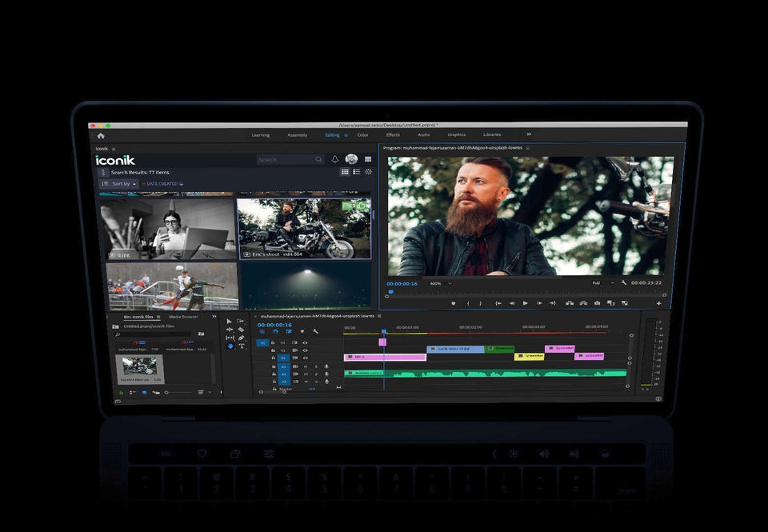Open iconik notifications bell
Viewport: 768px width, 532px height.
[x=335, y=159]
